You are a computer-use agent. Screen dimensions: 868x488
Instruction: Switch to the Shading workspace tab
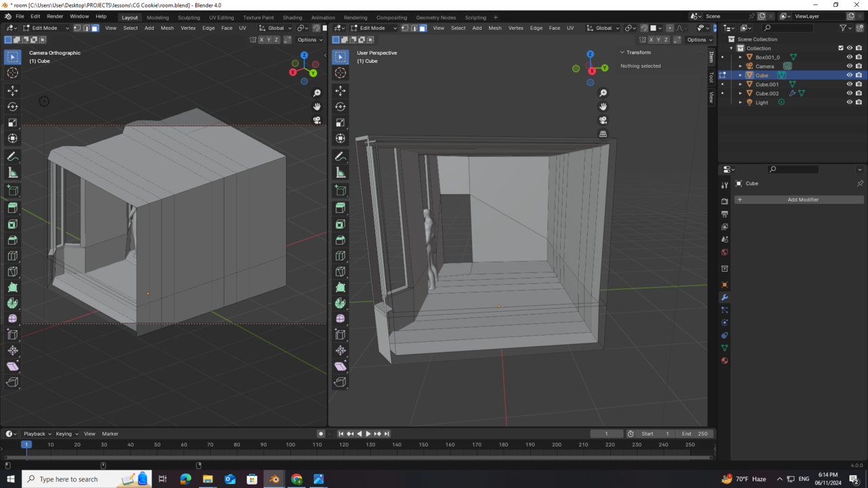292,17
